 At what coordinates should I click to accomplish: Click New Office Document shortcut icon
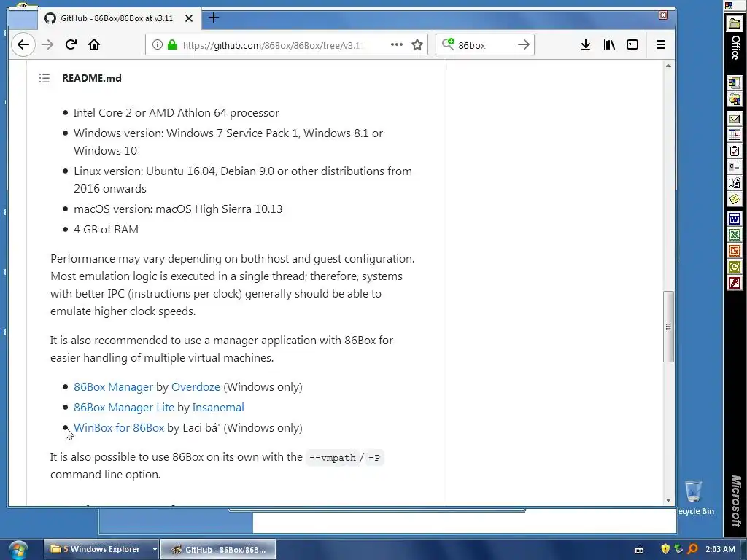[734, 83]
